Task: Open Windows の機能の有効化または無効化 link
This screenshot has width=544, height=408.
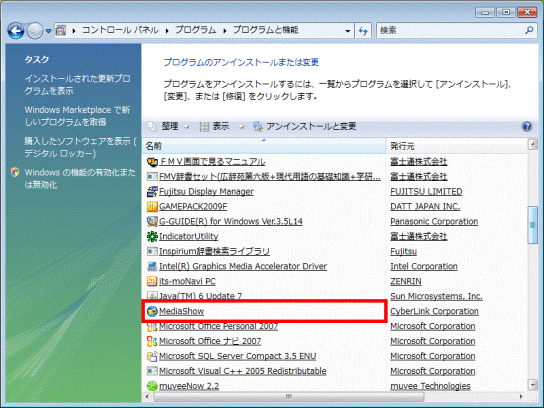Action: coord(80,178)
